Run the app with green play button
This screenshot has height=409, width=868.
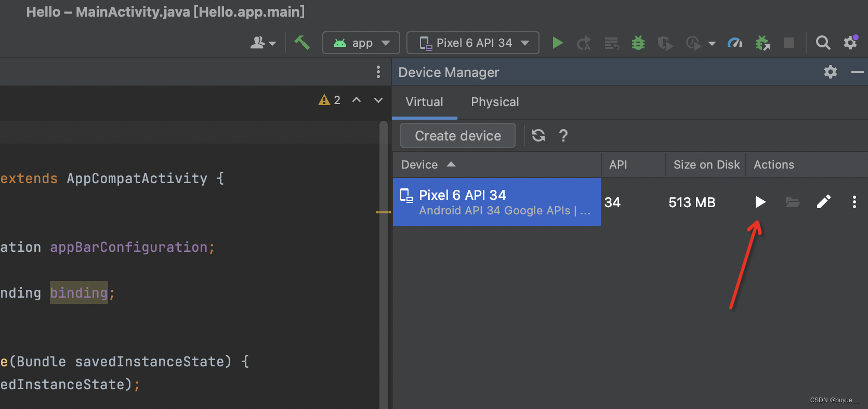click(557, 43)
